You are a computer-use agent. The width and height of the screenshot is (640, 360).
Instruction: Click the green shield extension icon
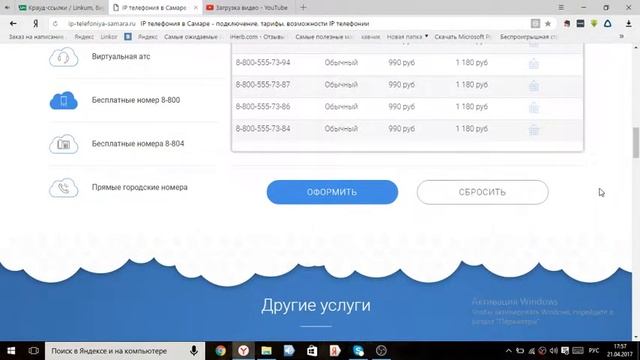click(x=594, y=24)
